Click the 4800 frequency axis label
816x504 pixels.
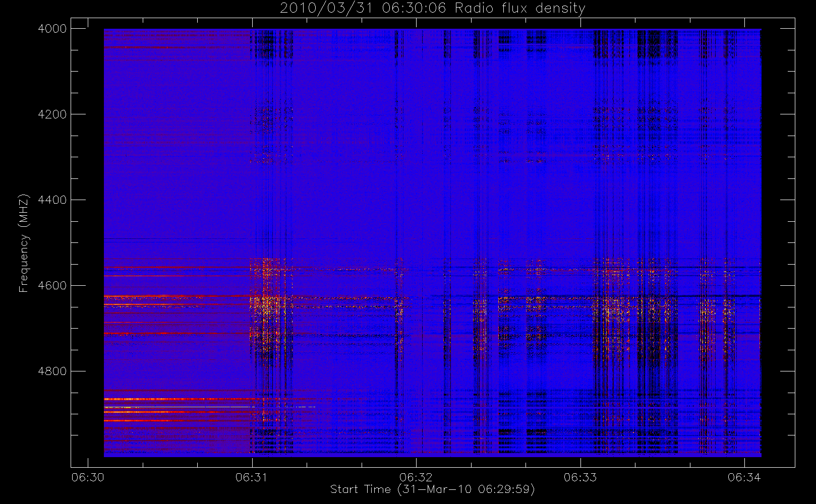52,371
